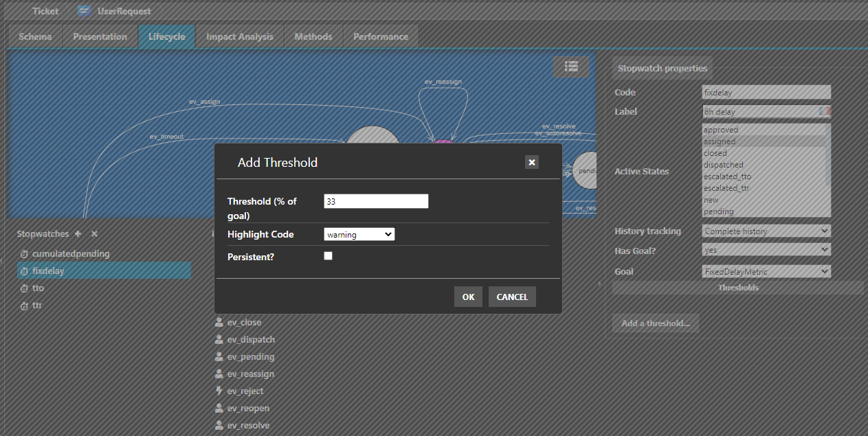Click the Cancel button in dialog
868x436 pixels.
(x=512, y=297)
